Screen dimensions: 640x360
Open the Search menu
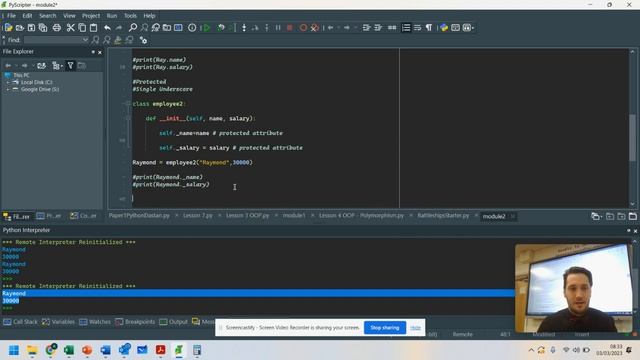(48, 16)
